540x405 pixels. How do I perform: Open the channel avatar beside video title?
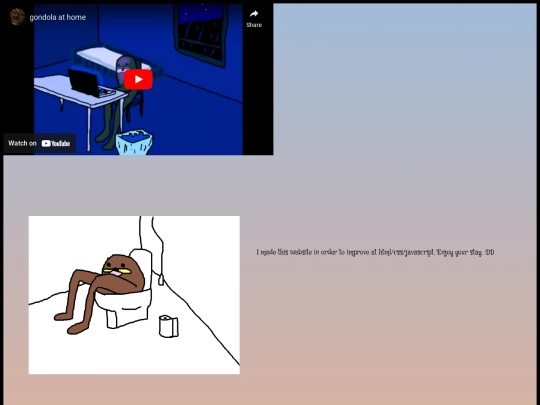point(17,17)
